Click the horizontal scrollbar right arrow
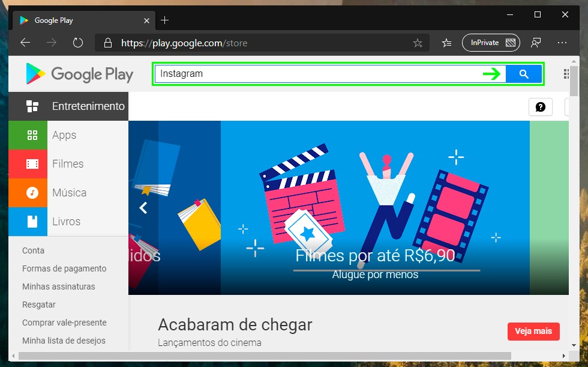This screenshot has width=588, height=367. 563,356
